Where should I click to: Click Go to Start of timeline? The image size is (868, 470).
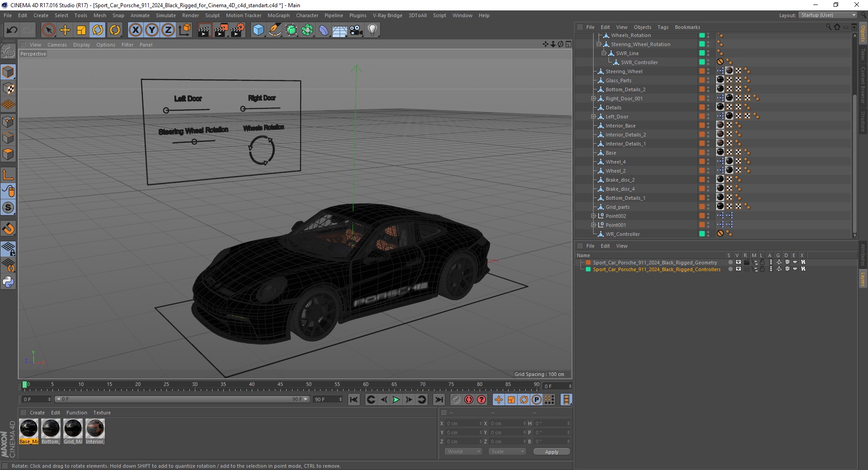pos(354,399)
